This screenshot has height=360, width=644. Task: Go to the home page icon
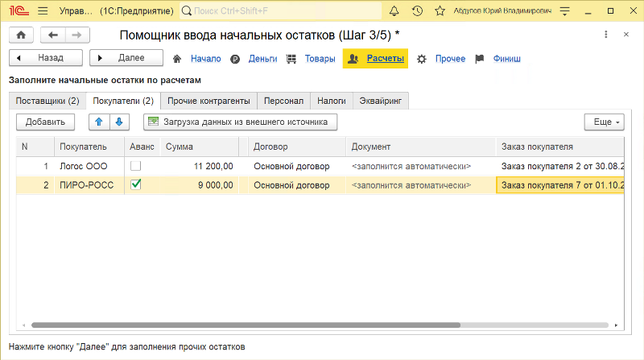[21, 35]
